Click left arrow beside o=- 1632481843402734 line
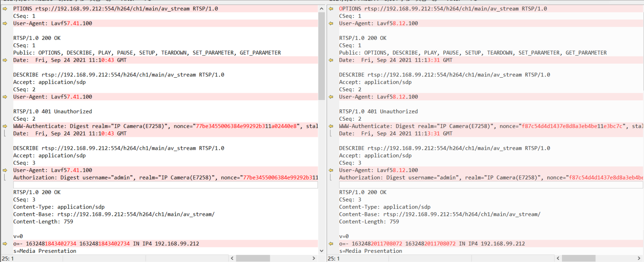The image size is (644, 262). (5, 244)
